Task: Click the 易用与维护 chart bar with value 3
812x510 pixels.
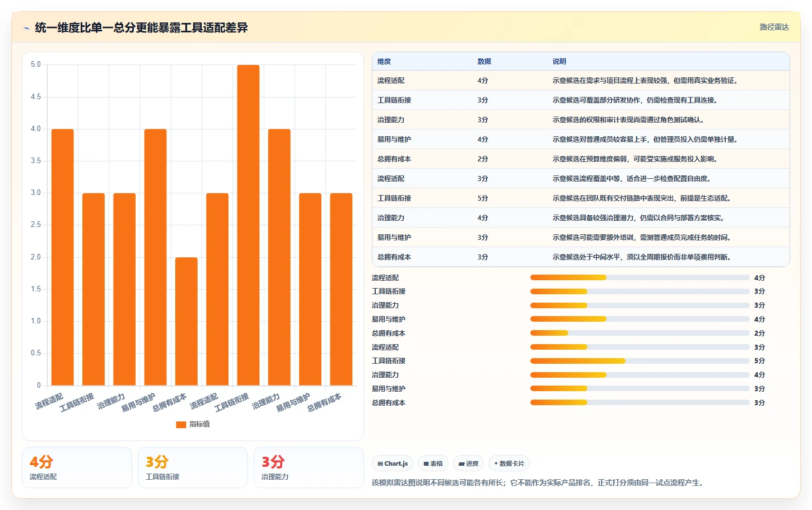Action: (x=310, y=289)
